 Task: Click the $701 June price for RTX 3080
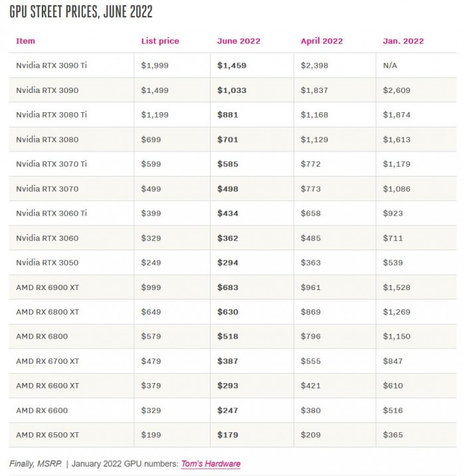[x=227, y=139]
